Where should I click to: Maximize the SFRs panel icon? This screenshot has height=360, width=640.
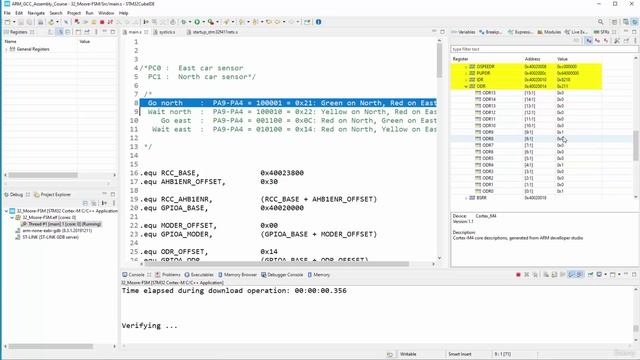(x=634, y=32)
